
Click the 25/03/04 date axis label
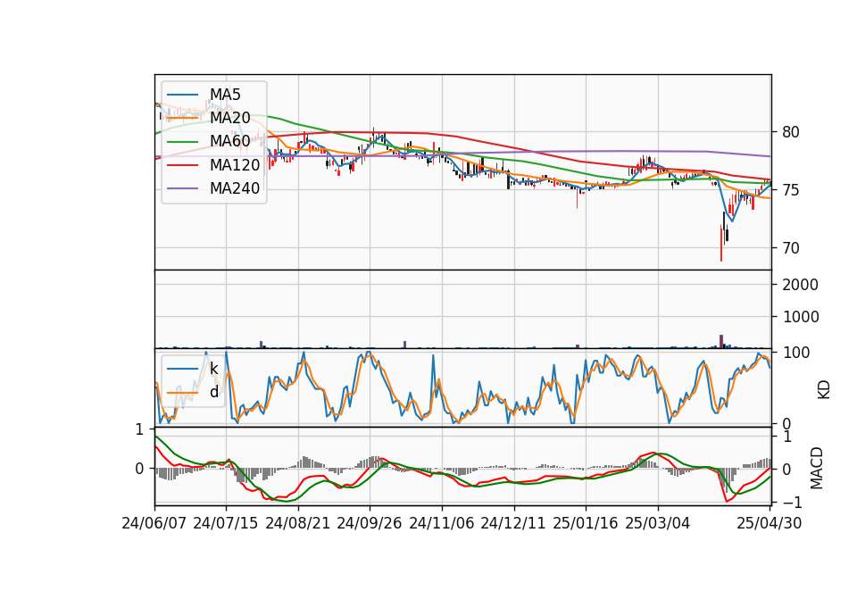(x=658, y=523)
